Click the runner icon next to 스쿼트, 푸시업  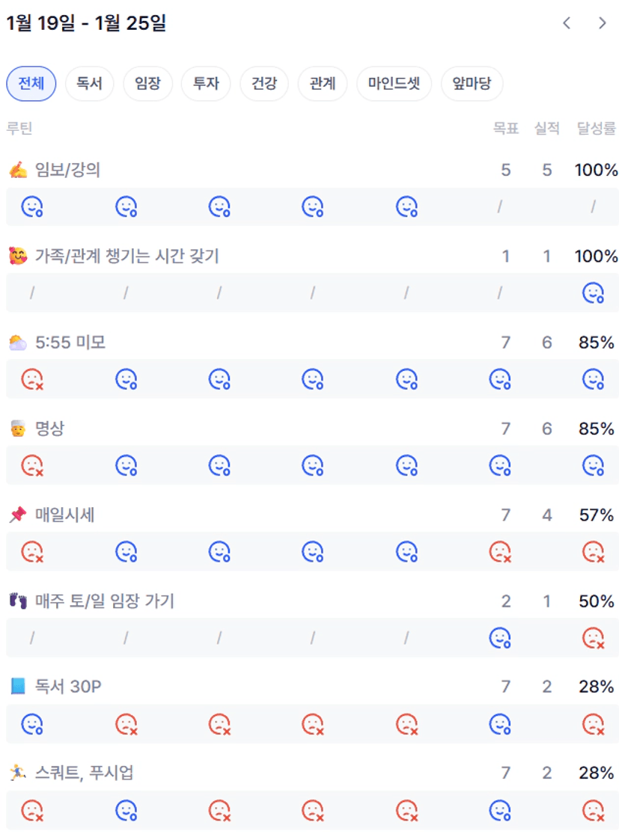18,773
